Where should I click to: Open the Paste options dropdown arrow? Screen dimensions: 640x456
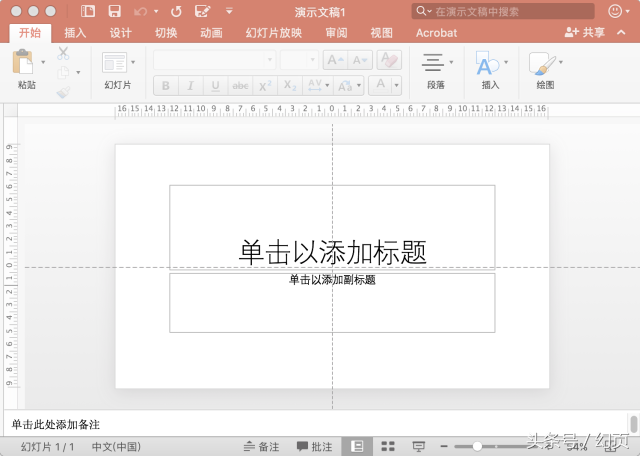pyautogui.click(x=43, y=62)
